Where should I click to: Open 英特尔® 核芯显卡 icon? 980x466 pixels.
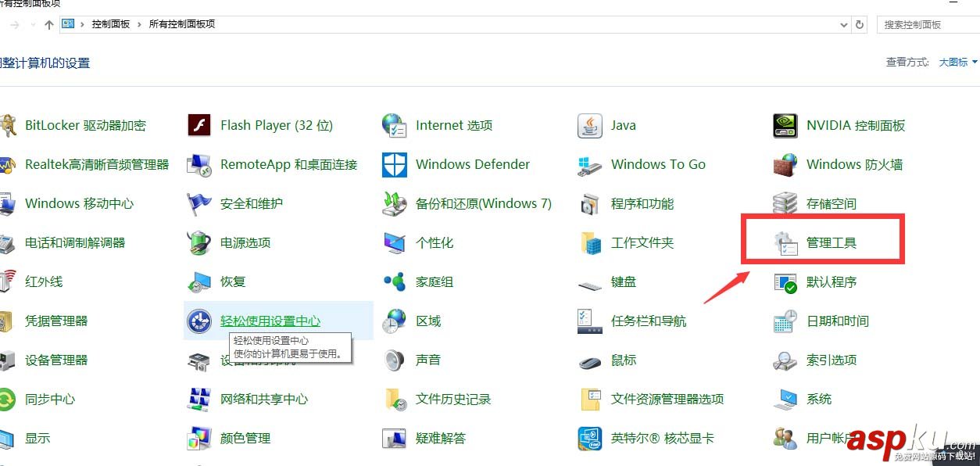pos(590,438)
